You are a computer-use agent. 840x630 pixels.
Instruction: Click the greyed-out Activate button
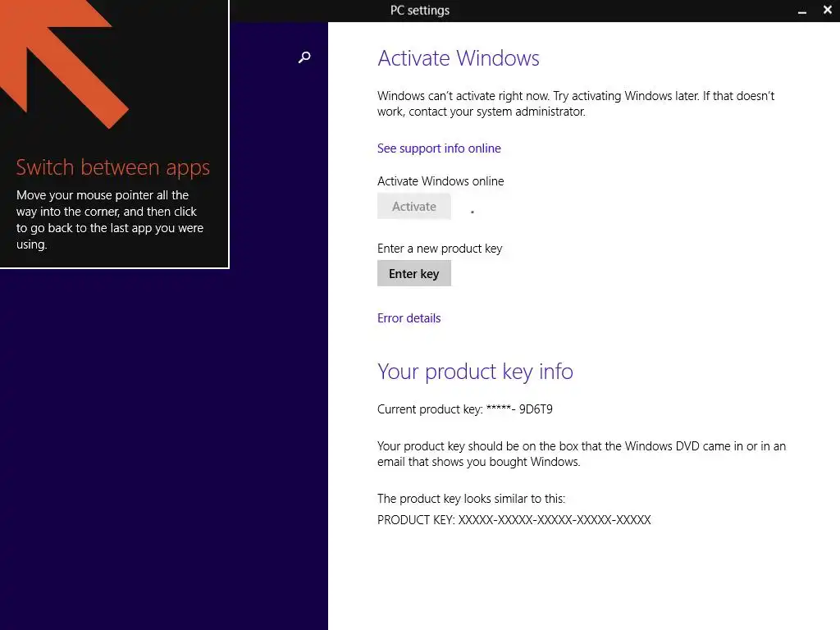[414, 206]
